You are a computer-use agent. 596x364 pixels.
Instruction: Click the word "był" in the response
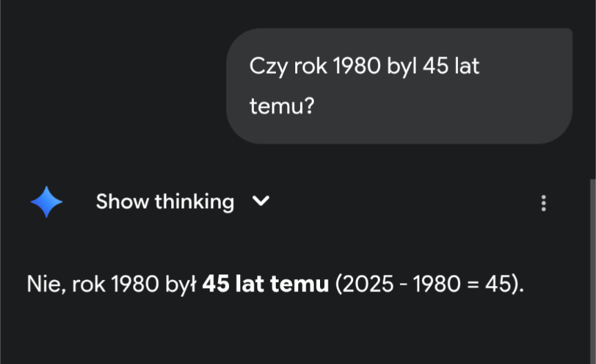point(181,284)
